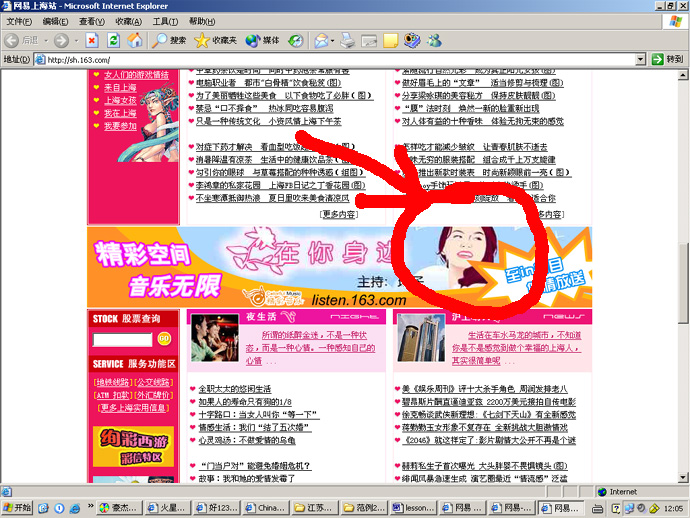690x518 pixels.
Task: Open the Mail button dropdown arrow
Action: point(332,41)
